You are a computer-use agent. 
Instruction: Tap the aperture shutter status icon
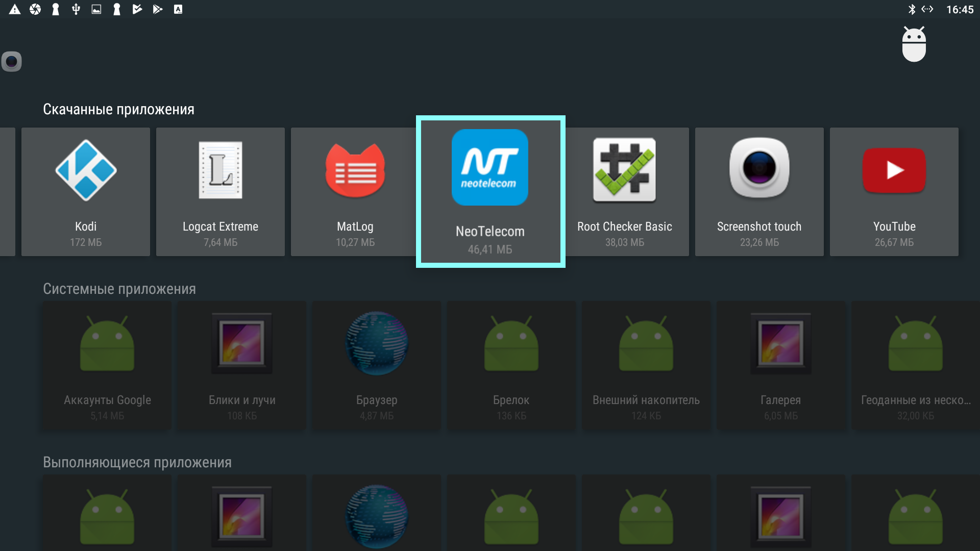pyautogui.click(x=35, y=9)
